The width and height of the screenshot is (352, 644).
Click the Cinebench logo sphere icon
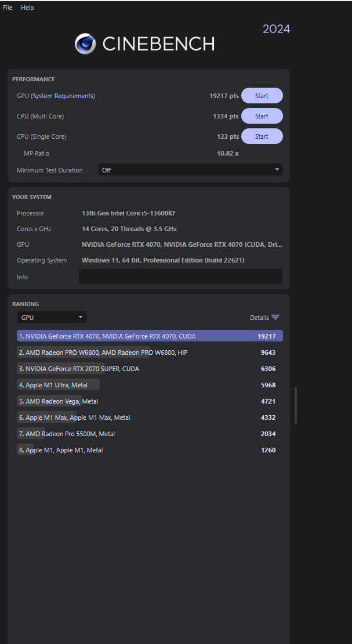(x=85, y=44)
